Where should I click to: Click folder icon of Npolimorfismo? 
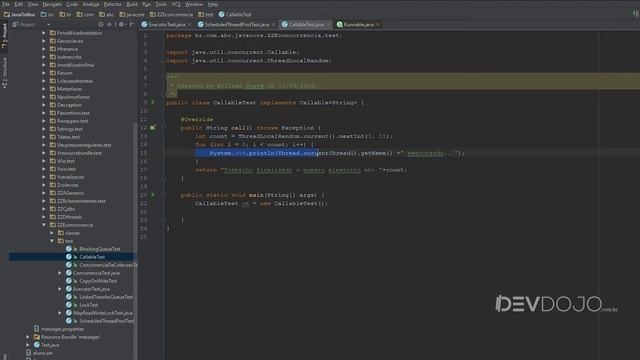[x=53, y=97]
